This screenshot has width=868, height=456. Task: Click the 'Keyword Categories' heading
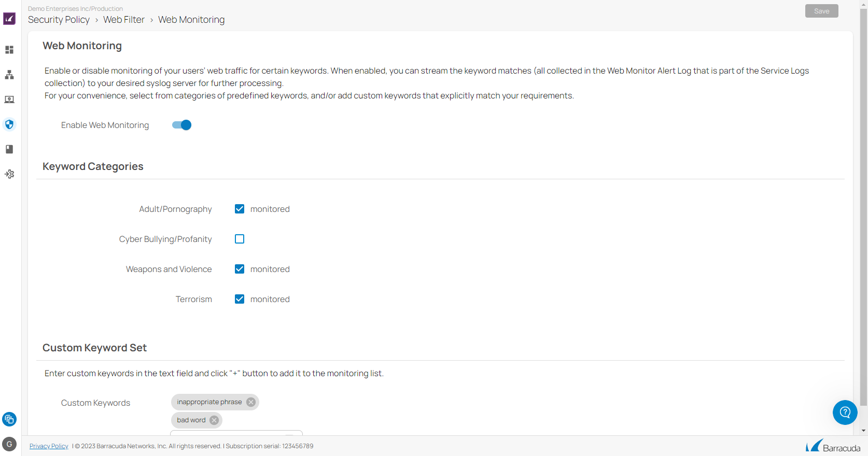click(93, 166)
